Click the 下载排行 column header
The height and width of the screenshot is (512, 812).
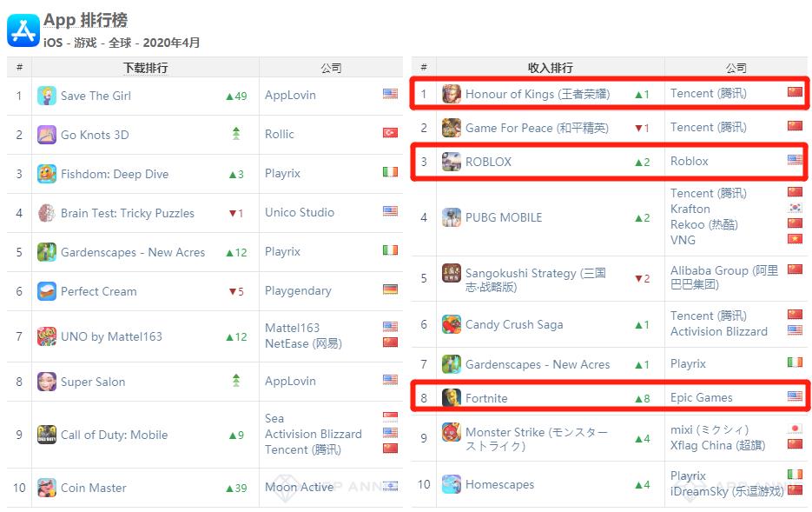tap(145, 67)
